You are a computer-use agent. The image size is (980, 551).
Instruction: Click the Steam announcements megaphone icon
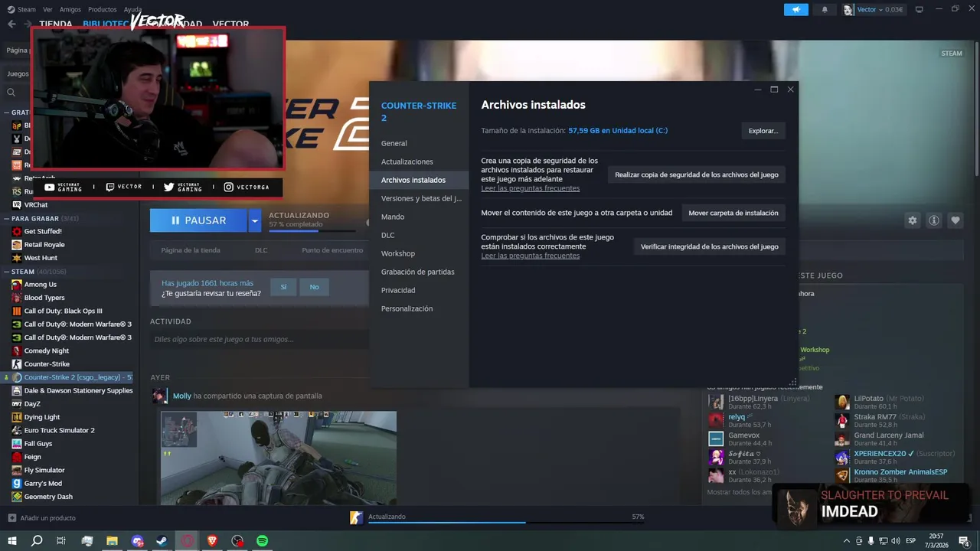795,9
